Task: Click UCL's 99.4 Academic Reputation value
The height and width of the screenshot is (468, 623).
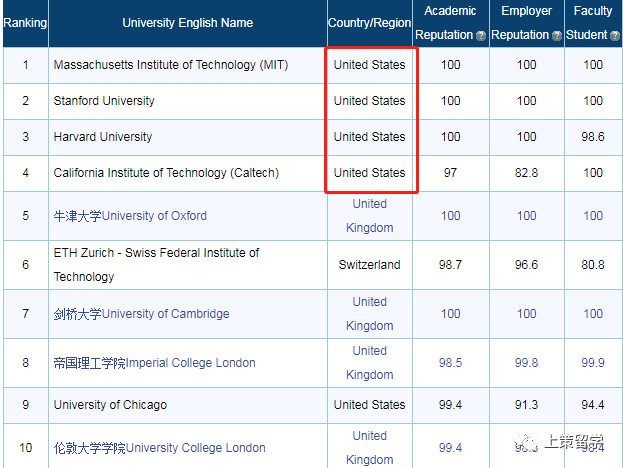Action: [450, 448]
